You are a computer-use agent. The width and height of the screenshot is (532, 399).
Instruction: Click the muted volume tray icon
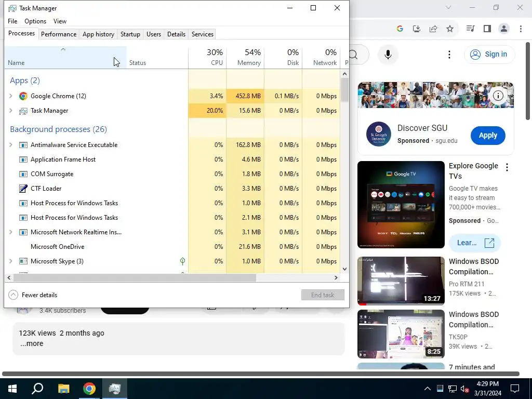pyautogui.click(x=465, y=389)
